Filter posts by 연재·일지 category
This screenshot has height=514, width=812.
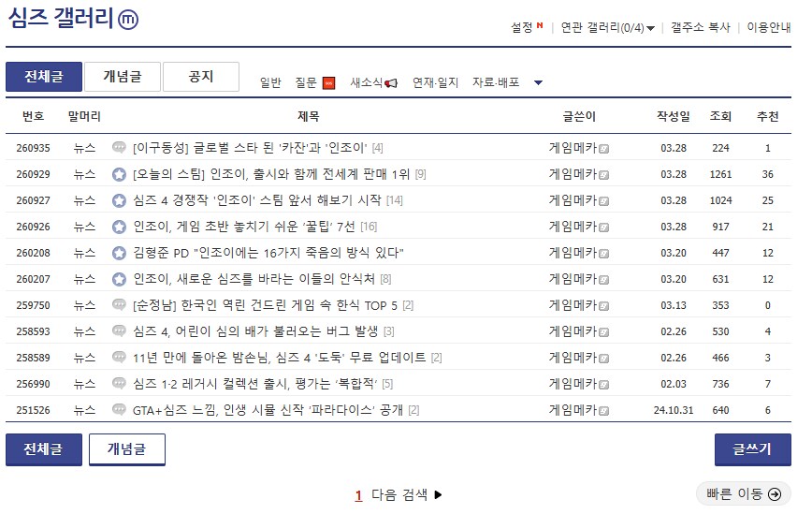[x=436, y=83]
